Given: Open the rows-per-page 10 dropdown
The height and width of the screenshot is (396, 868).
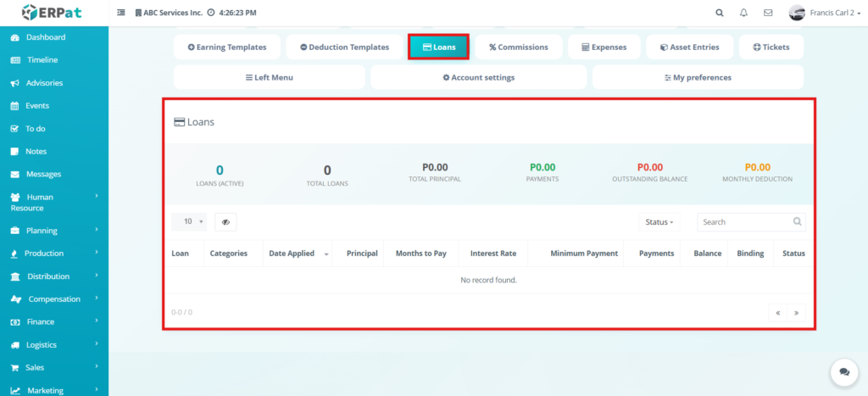Looking at the screenshot, I should tap(189, 222).
